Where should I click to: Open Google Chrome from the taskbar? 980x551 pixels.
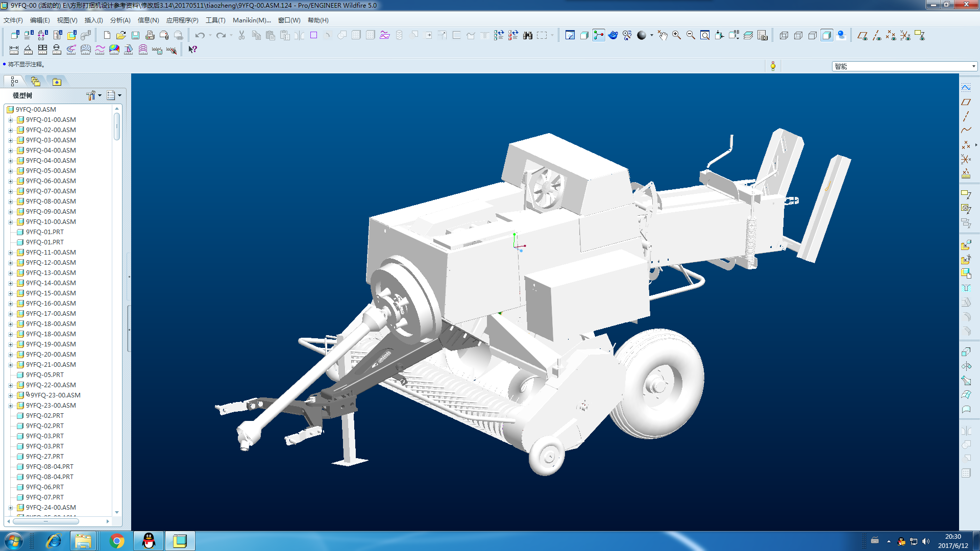pos(117,541)
